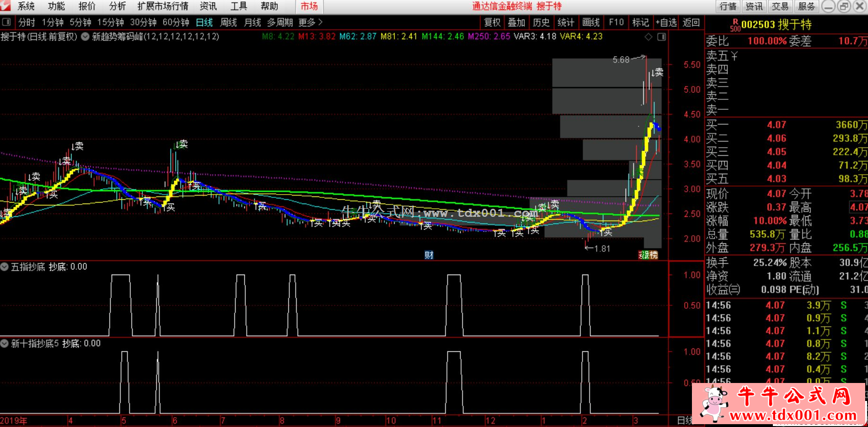868x427 pixels.
Task: Click the 买一 price 4.07
Action: coord(777,125)
